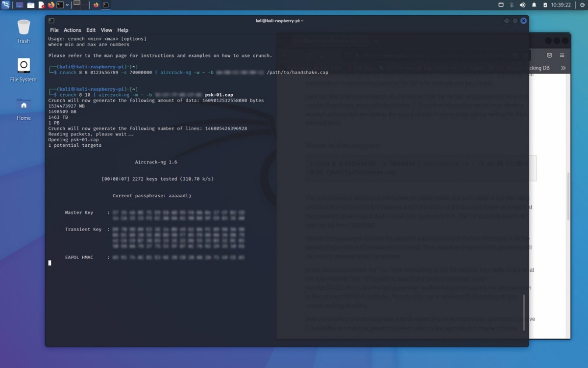The width and height of the screenshot is (588, 368).
Task: Open the Edit menu in terminal
Action: pos(91,30)
